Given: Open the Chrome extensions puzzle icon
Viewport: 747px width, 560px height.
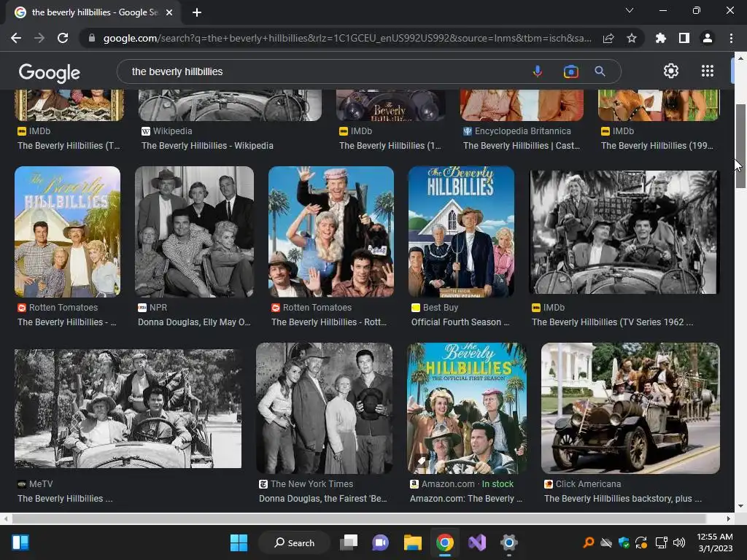Looking at the screenshot, I should tap(661, 38).
